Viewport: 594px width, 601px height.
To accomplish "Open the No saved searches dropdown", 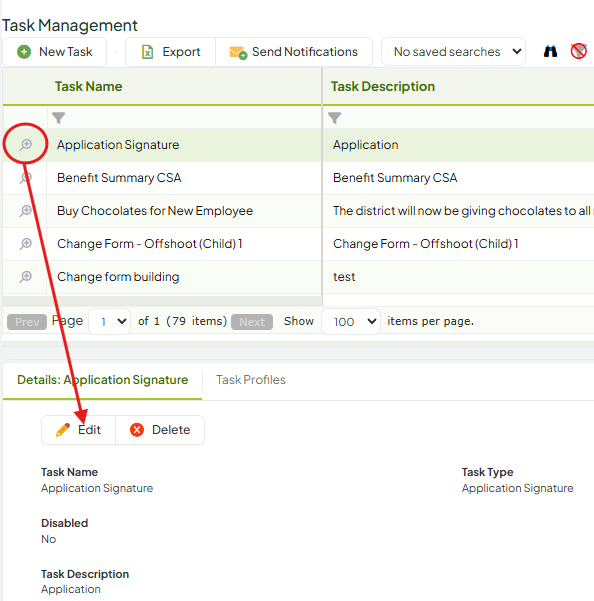I will tap(453, 52).
